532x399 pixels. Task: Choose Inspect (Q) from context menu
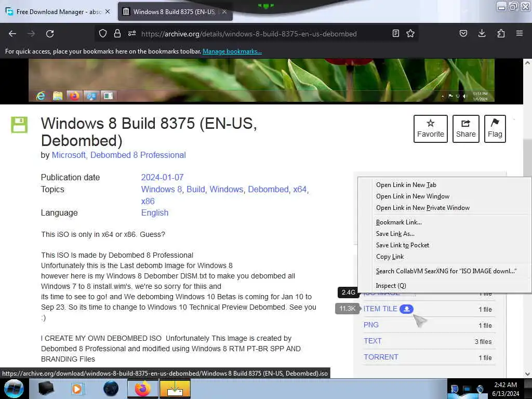click(x=445, y=286)
